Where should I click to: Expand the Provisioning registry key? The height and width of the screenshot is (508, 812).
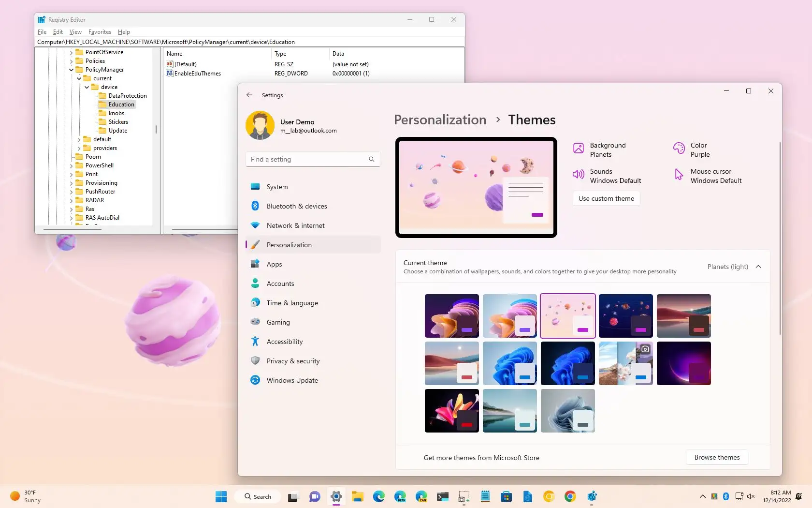pos(71,182)
